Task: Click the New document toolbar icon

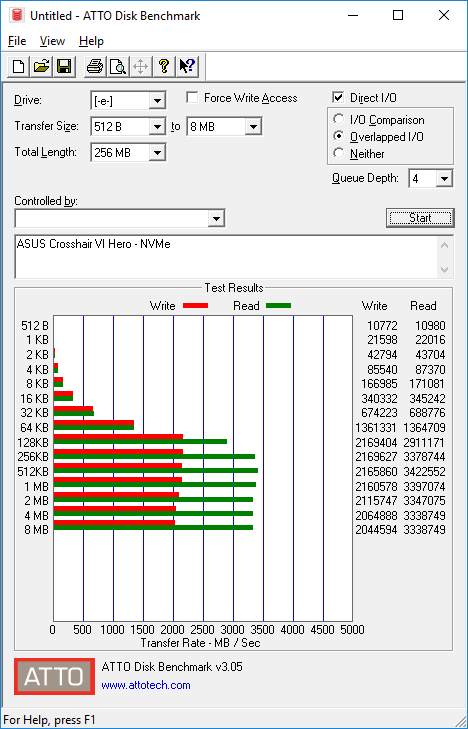Action: click(x=19, y=66)
